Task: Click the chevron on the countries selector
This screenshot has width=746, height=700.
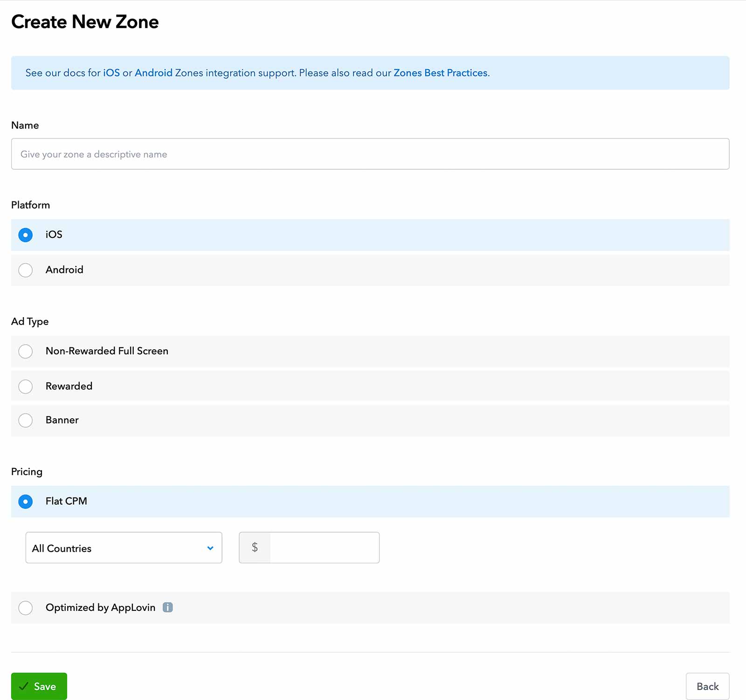Action: [x=210, y=548]
